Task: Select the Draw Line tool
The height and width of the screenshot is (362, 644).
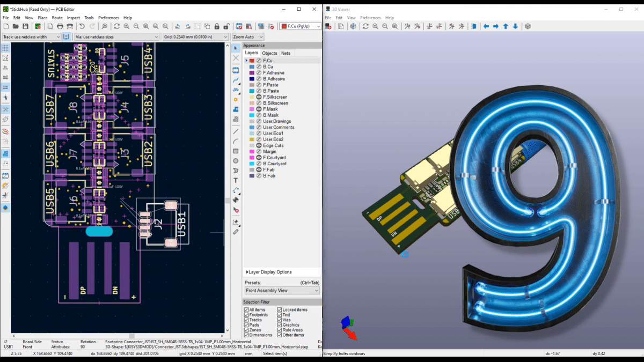Action: 236,131
